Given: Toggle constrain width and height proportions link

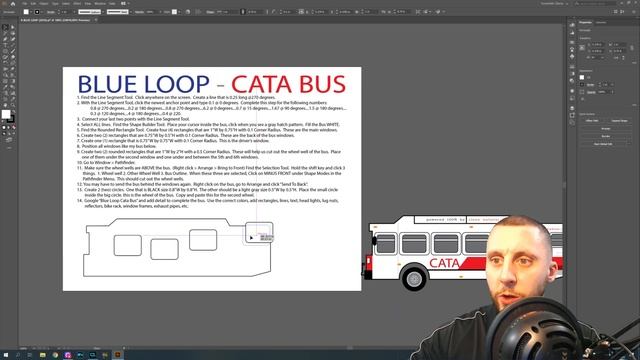Looking at the screenshot, I should click(632, 48).
